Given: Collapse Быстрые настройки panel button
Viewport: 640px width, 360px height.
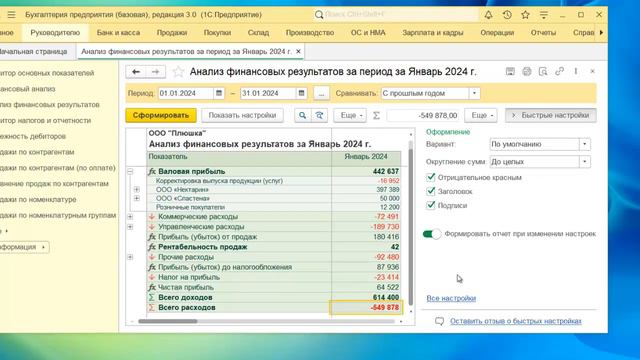Looking at the screenshot, I should point(551,116).
